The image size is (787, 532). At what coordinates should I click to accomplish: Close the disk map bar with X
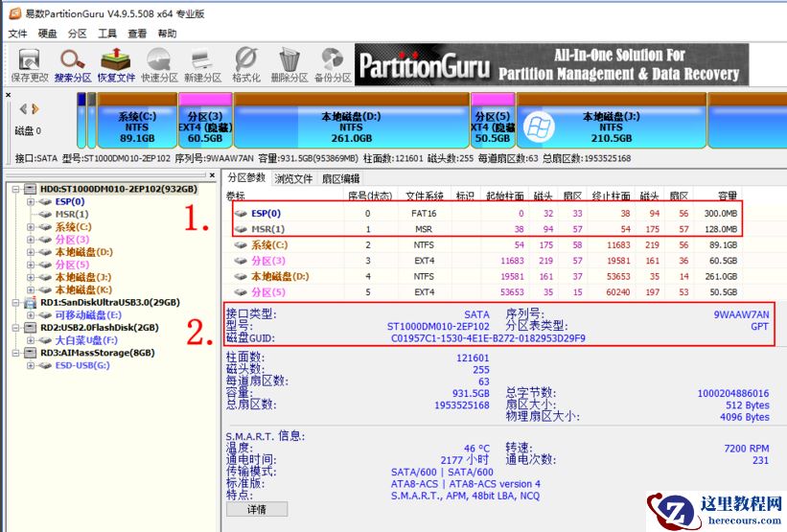pyautogui.click(x=8, y=95)
